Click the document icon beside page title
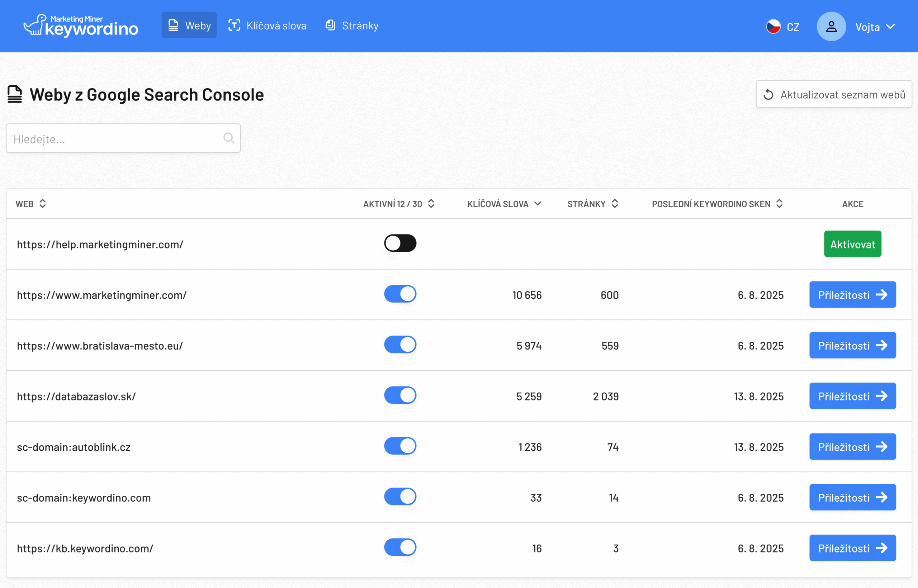The image size is (918, 588). 14,94
